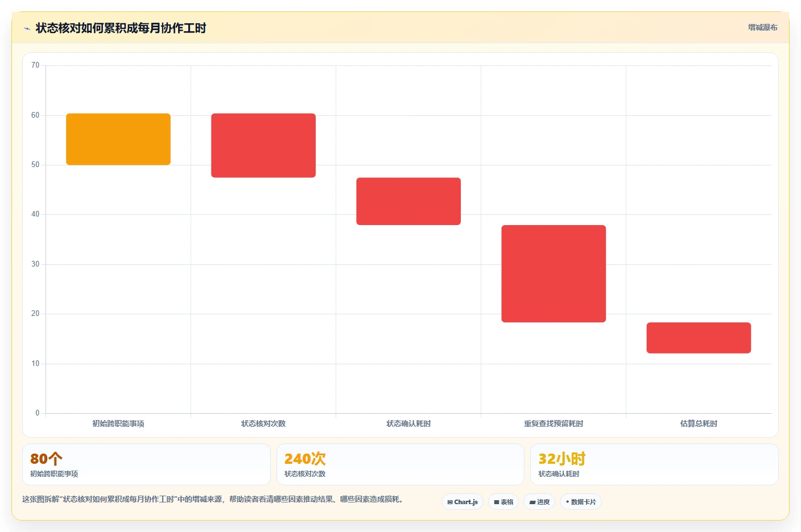This screenshot has height=532, width=801.
Task: Click the footer description starting 这张图拆解
Action: tap(213, 500)
